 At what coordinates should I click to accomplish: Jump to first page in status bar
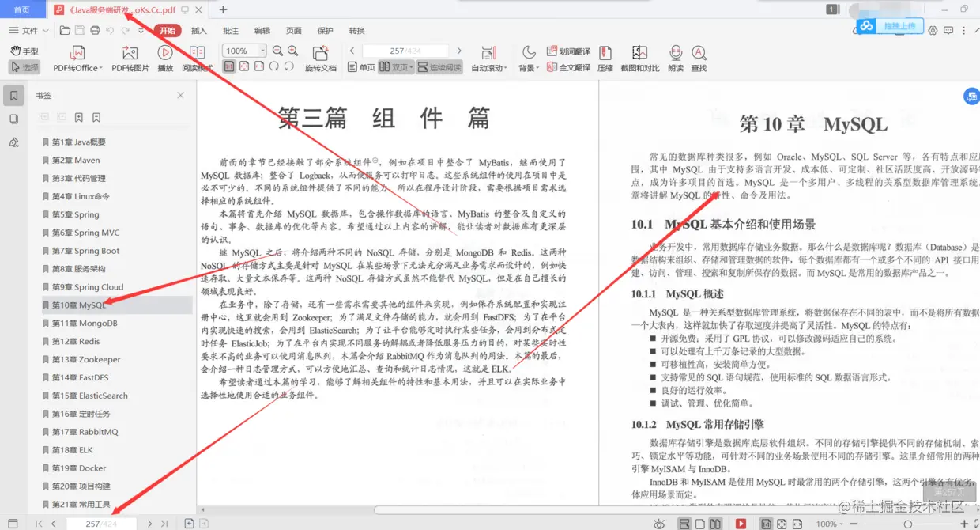(39, 524)
